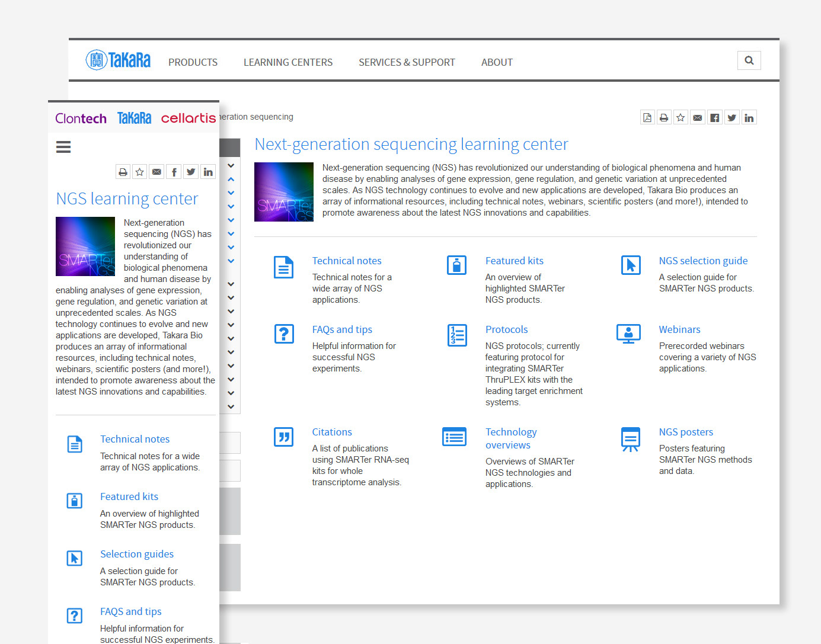Open Featured kits link in mobile view
This screenshot has height=644, width=821.
[x=129, y=496]
